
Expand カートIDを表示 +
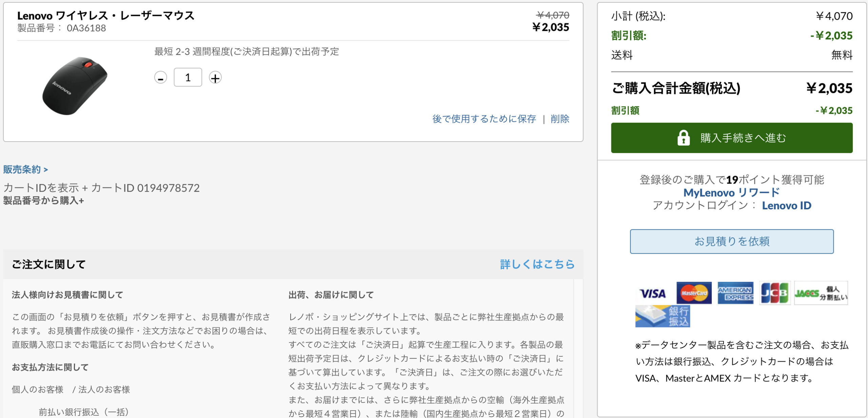[46, 188]
